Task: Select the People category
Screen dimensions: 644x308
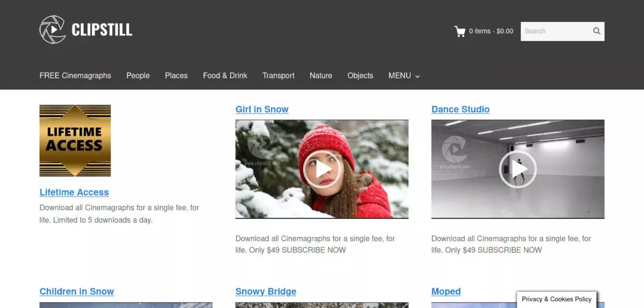Action: point(138,76)
